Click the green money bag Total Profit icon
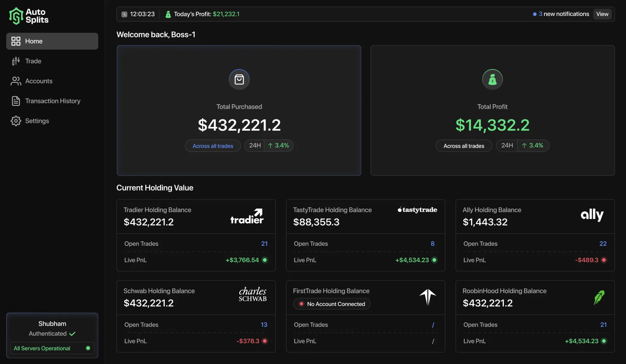The width and height of the screenshot is (626, 364). (492, 79)
